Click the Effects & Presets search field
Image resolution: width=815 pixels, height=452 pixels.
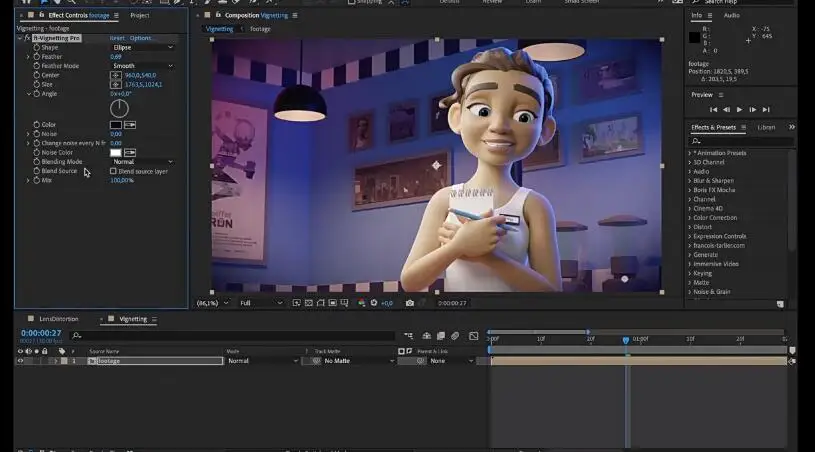pos(742,141)
